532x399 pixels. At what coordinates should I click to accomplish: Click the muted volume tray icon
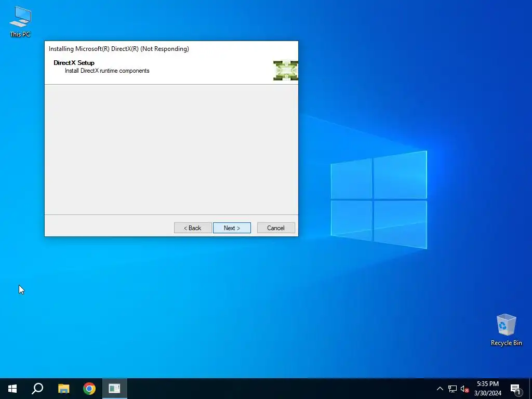[x=464, y=389]
